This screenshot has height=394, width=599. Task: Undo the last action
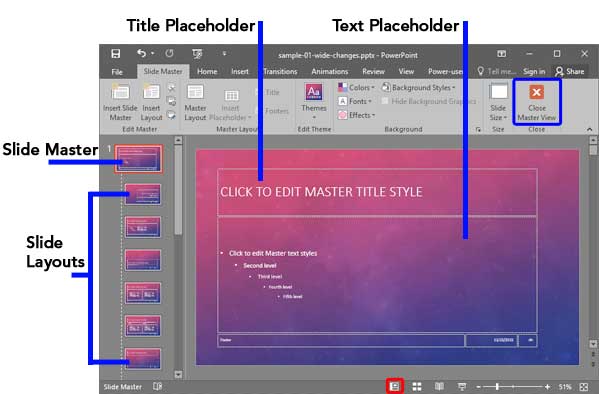point(141,54)
